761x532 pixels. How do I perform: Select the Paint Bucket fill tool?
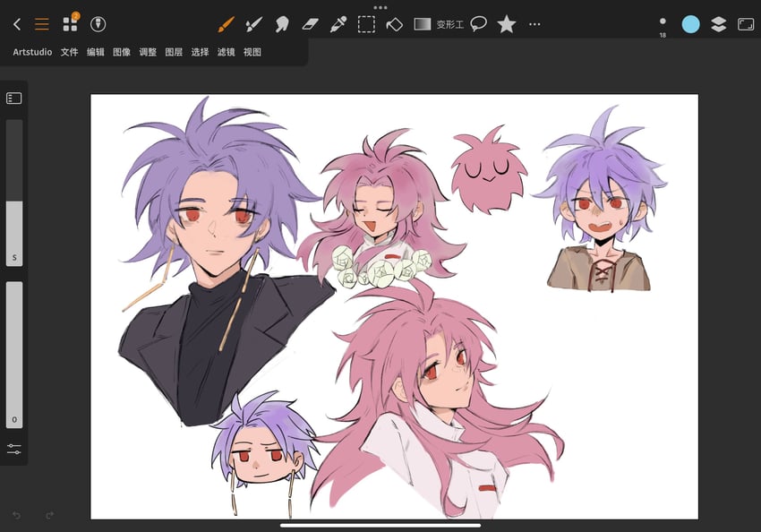point(394,24)
